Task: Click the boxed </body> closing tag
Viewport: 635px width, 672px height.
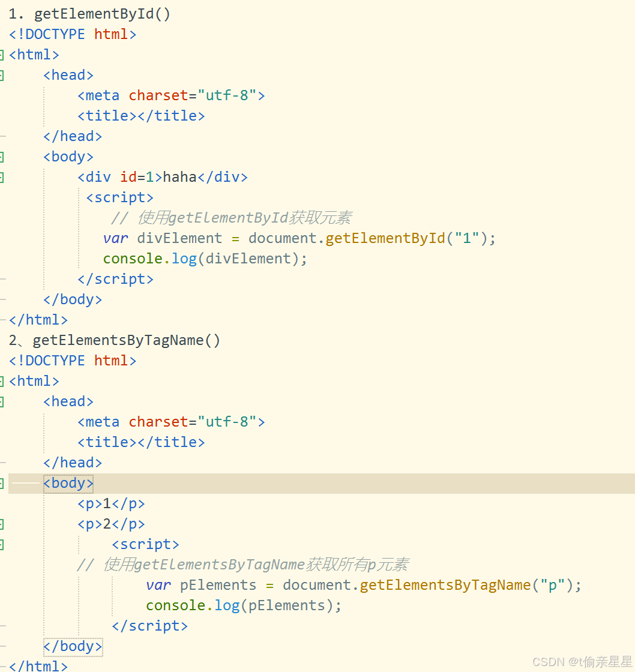Action: point(73,646)
